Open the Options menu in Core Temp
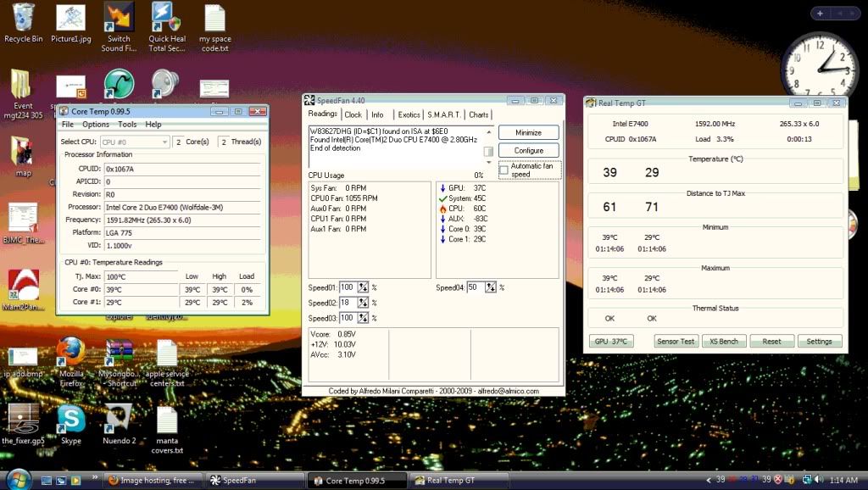 coord(95,125)
